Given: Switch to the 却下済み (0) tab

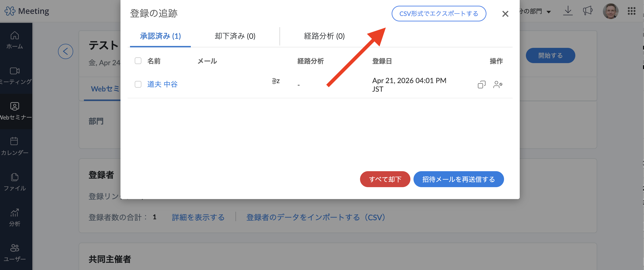Looking at the screenshot, I should pos(235,36).
